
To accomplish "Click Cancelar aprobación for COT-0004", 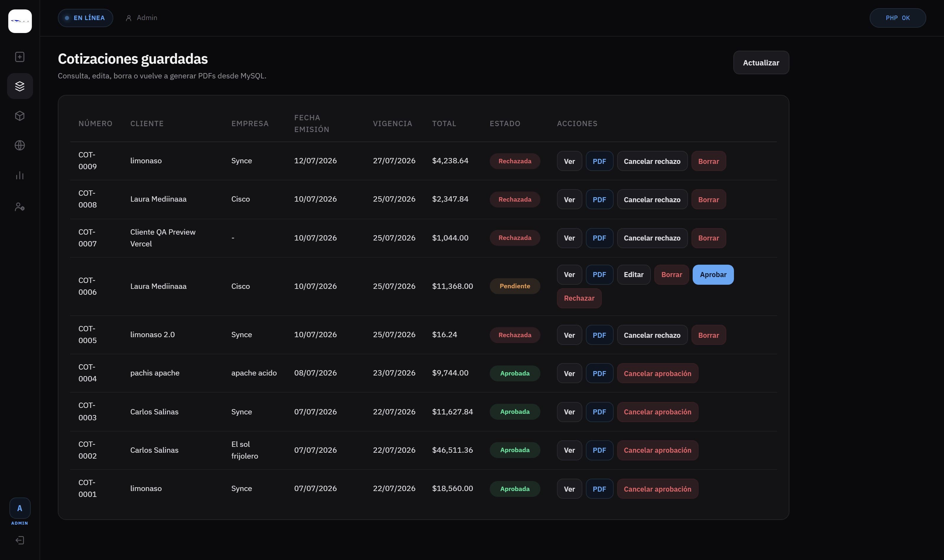I will pos(657,373).
